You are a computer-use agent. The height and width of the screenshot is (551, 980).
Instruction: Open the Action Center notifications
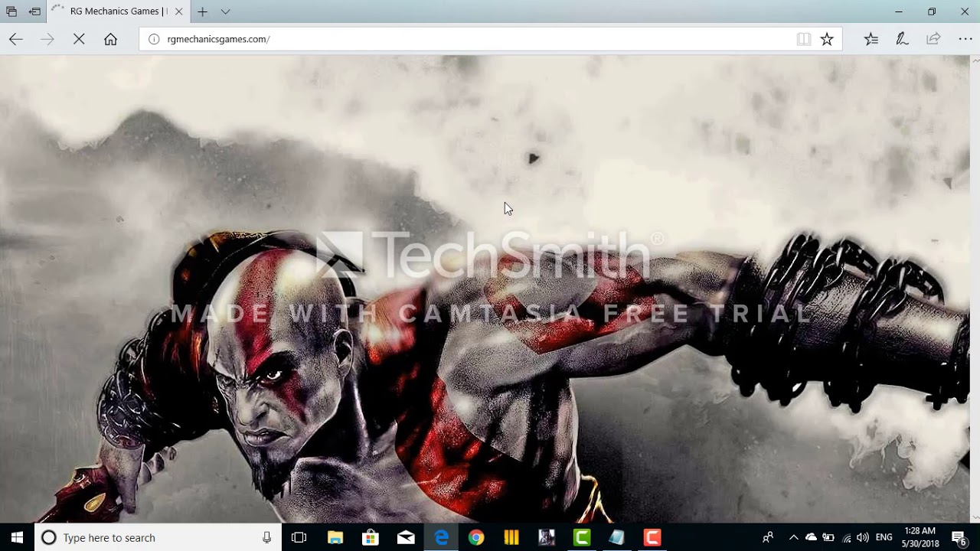(x=959, y=537)
